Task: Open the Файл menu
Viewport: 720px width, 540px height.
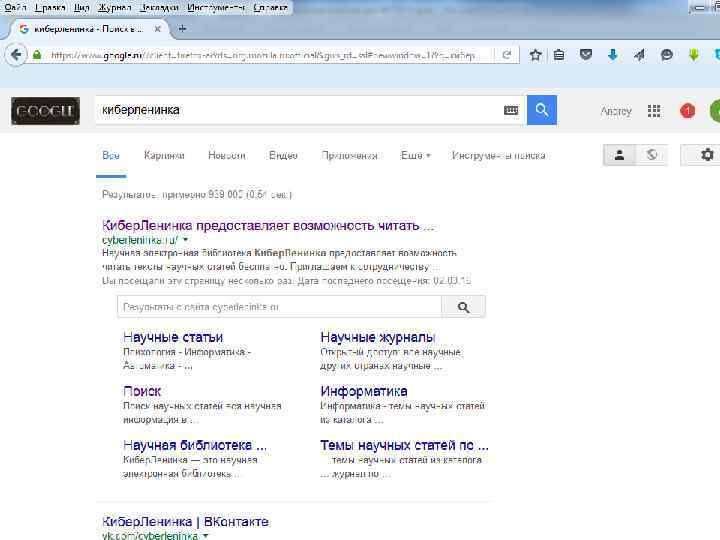Action: [15, 7]
